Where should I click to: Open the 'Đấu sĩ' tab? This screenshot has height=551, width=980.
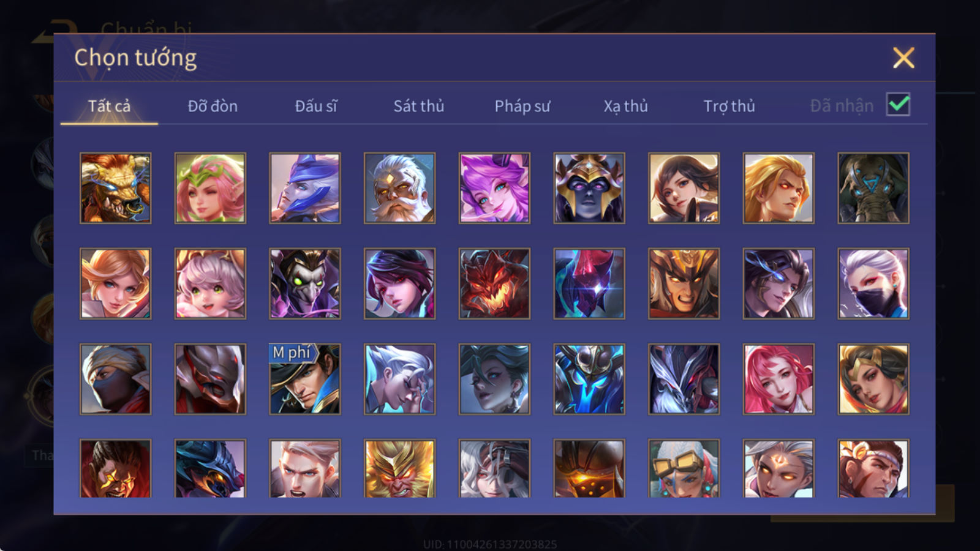315,106
